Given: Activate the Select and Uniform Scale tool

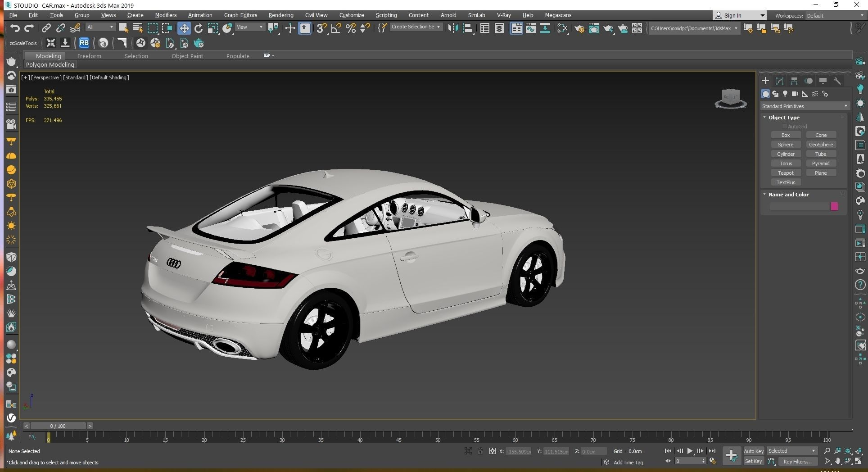Looking at the screenshot, I should (x=213, y=28).
